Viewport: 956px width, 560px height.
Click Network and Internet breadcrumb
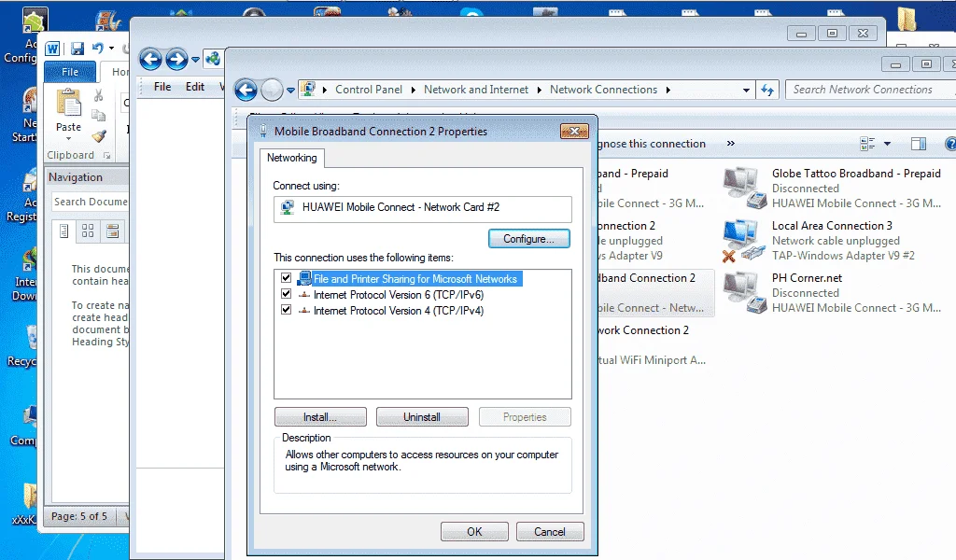[476, 90]
